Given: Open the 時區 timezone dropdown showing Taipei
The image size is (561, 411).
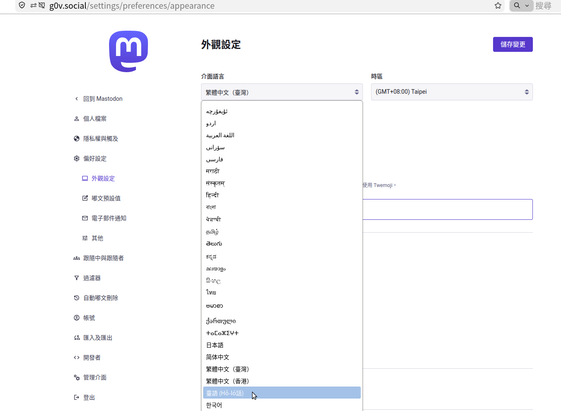Looking at the screenshot, I should (452, 92).
